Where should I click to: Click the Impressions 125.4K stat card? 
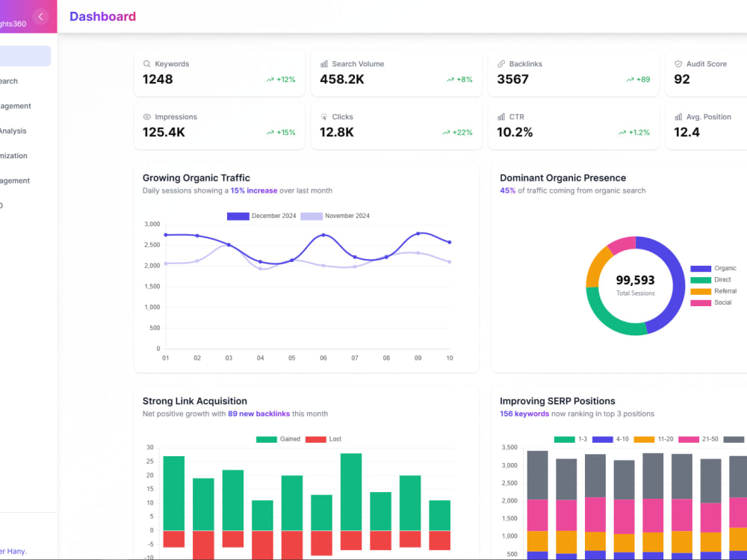(x=219, y=126)
